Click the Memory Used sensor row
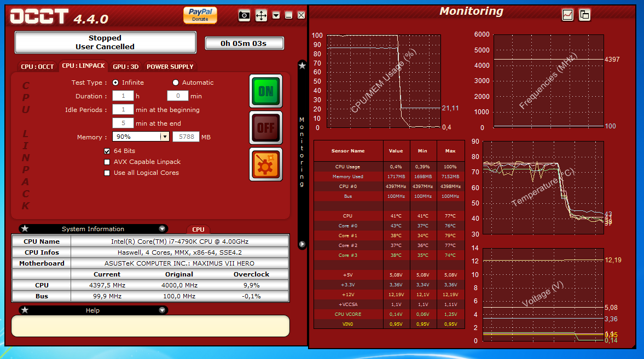This screenshot has width=644, height=359. [389, 176]
